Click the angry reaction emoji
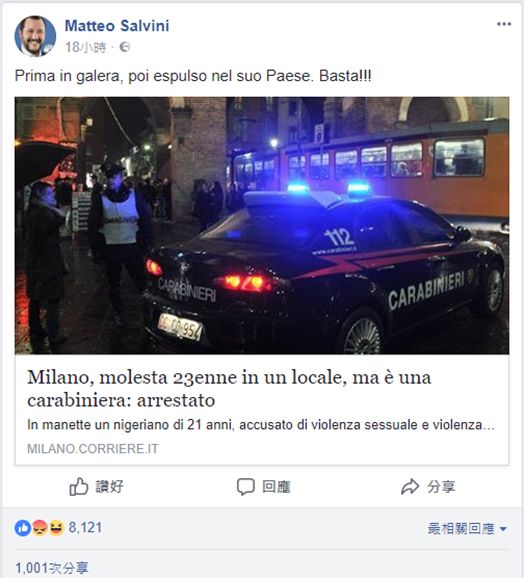This screenshot has width=524, height=578. 40,528
